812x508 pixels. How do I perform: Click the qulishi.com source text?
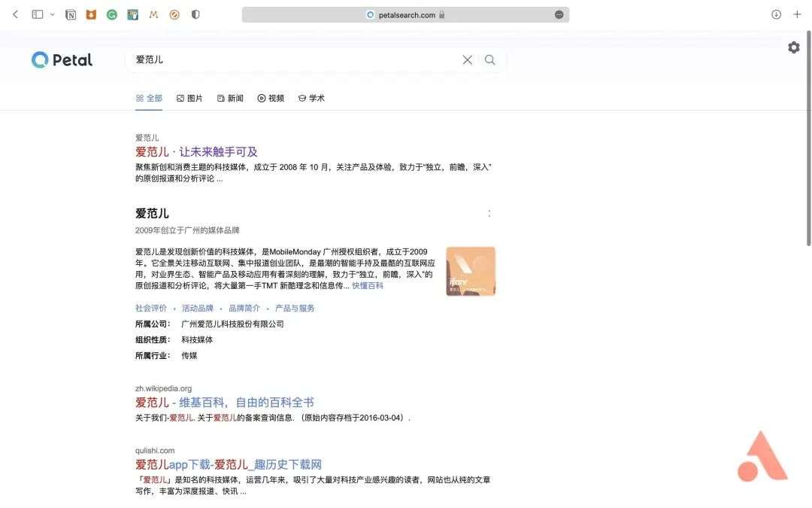155,451
